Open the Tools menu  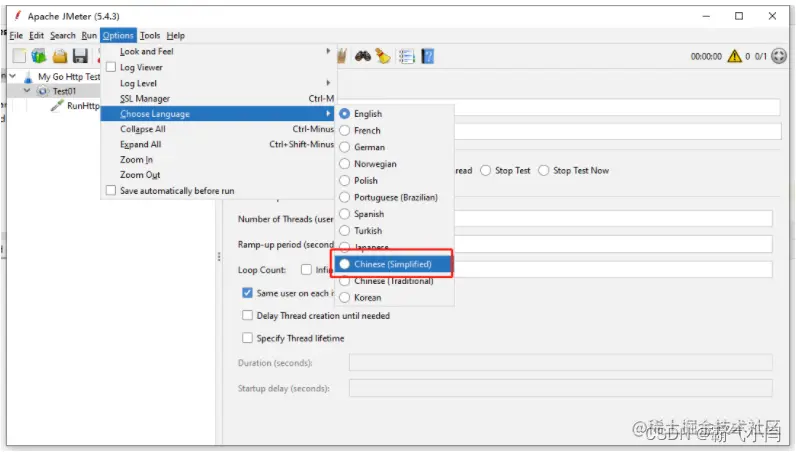150,36
